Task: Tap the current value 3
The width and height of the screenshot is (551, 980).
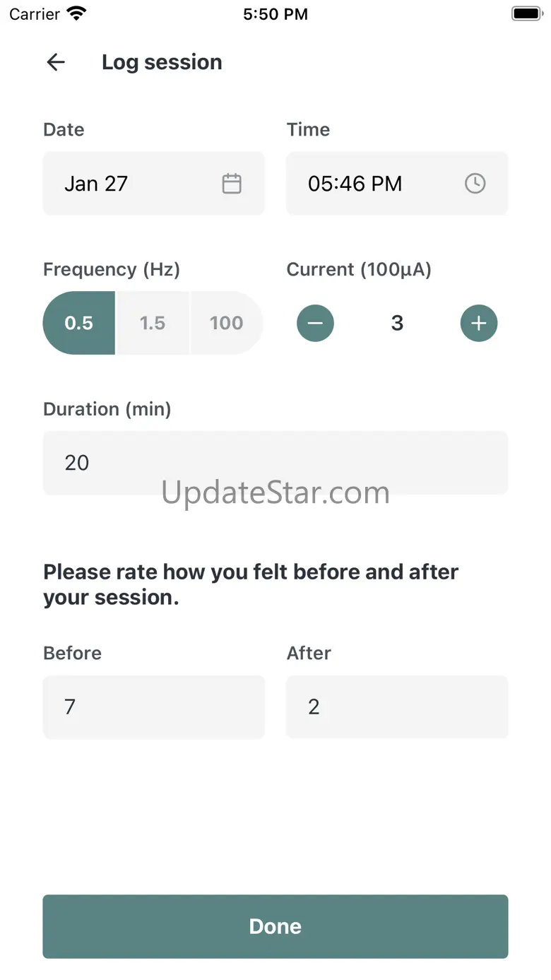Action: (397, 323)
